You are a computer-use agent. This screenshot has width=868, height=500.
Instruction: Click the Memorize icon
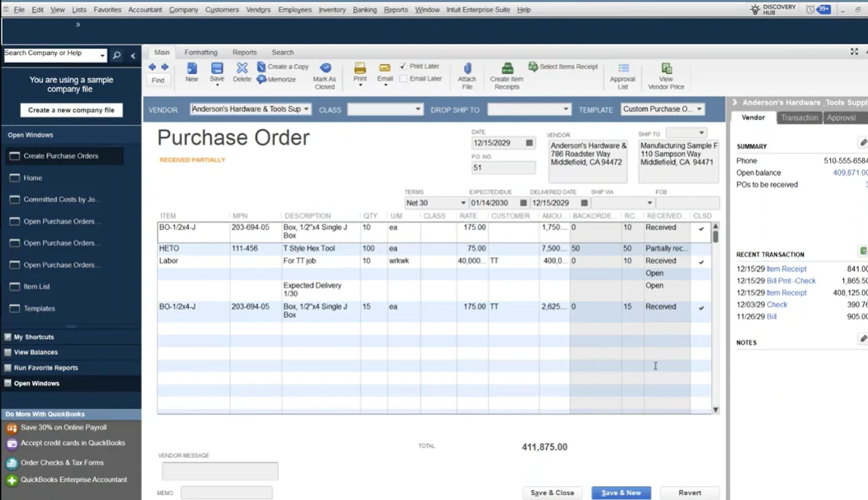[262, 80]
